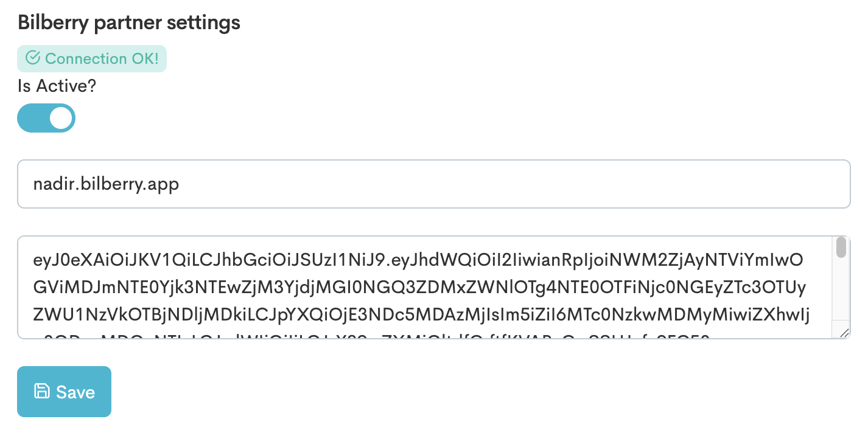Click the textarea resize handle icon
This screenshot has width=868, height=433.
coord(844,332)
